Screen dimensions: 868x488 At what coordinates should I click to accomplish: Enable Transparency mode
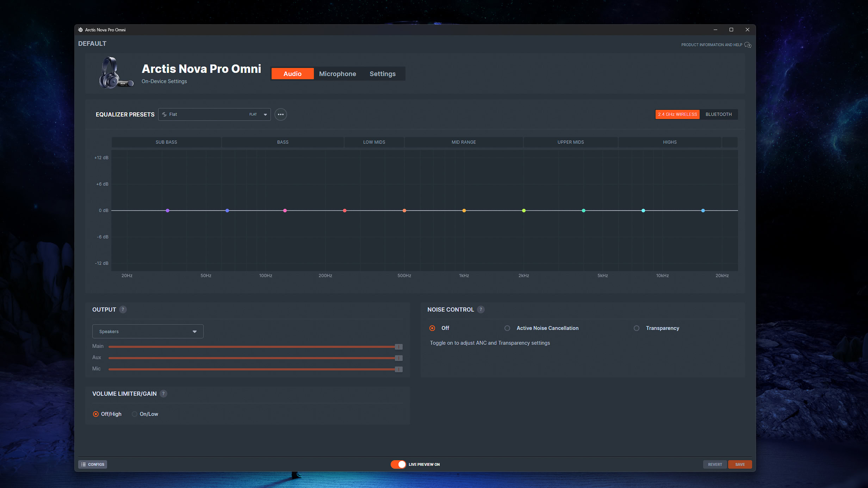(x=637, y=328)
